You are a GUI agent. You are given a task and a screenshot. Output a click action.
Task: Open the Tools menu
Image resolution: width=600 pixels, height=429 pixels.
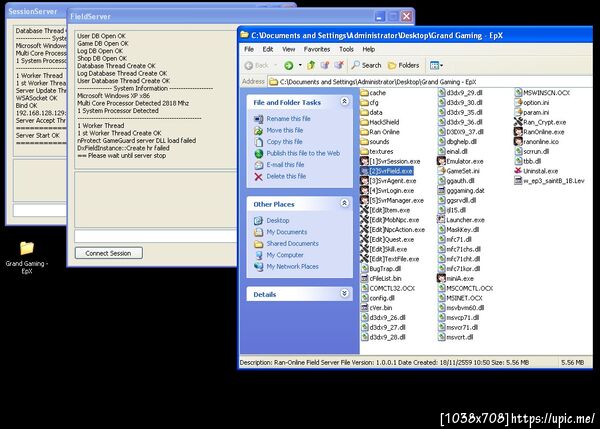click(346, 49)
